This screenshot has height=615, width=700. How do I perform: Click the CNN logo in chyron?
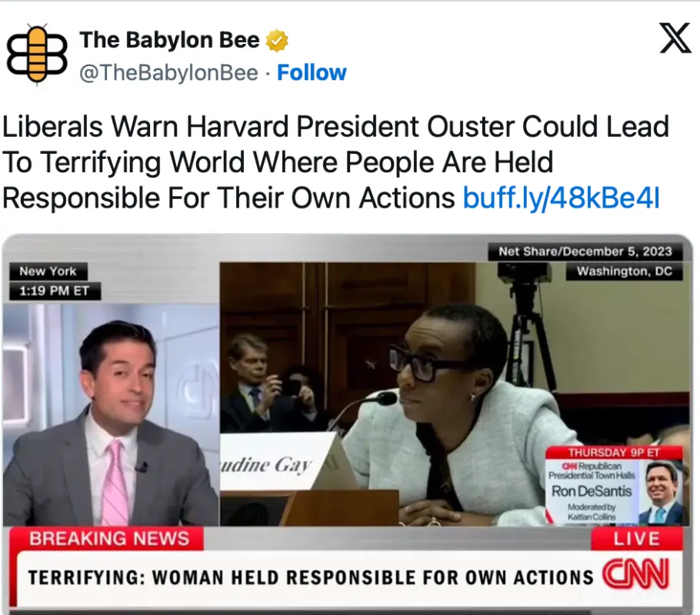point(635,574)
